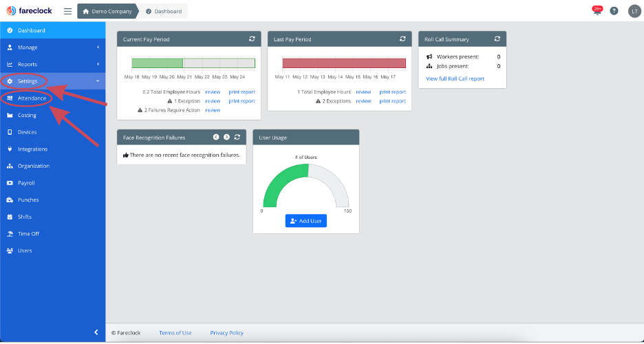This screenshot has width=644, height=344.
Task: Review the 2 Exceptions row
Action: pos(363,101)
